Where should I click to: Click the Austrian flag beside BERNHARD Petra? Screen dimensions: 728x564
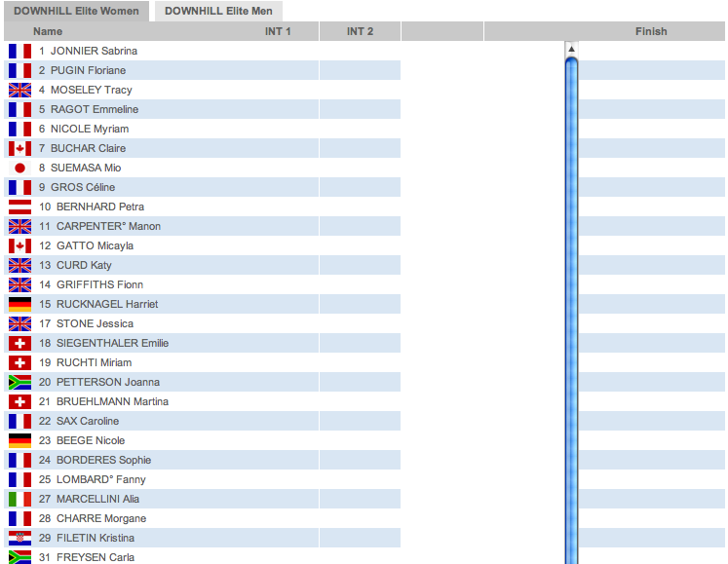click(x=19, y=207)
